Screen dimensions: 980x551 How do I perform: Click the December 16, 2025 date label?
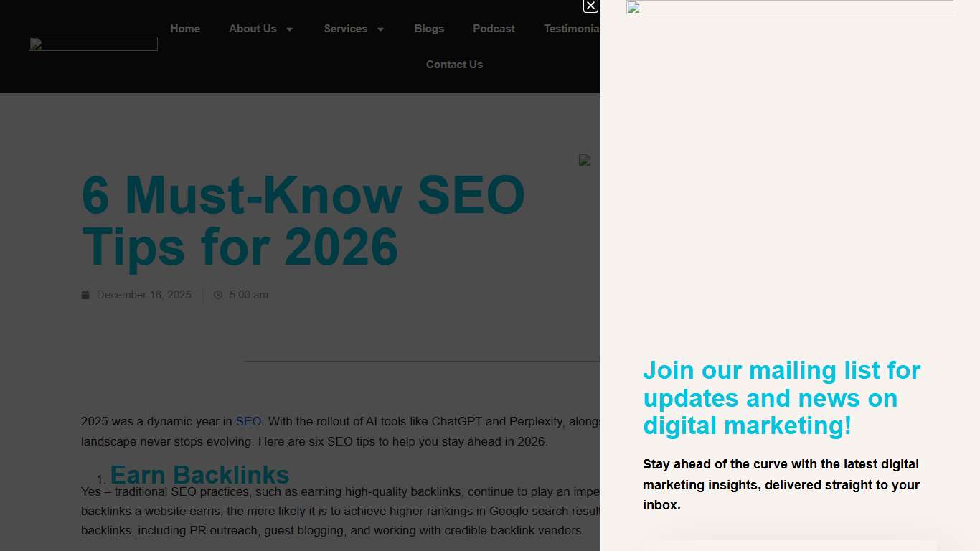coord(144,295)
